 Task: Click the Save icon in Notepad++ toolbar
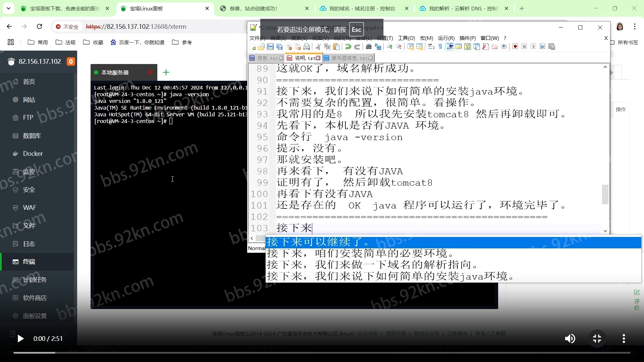(270, 47)
